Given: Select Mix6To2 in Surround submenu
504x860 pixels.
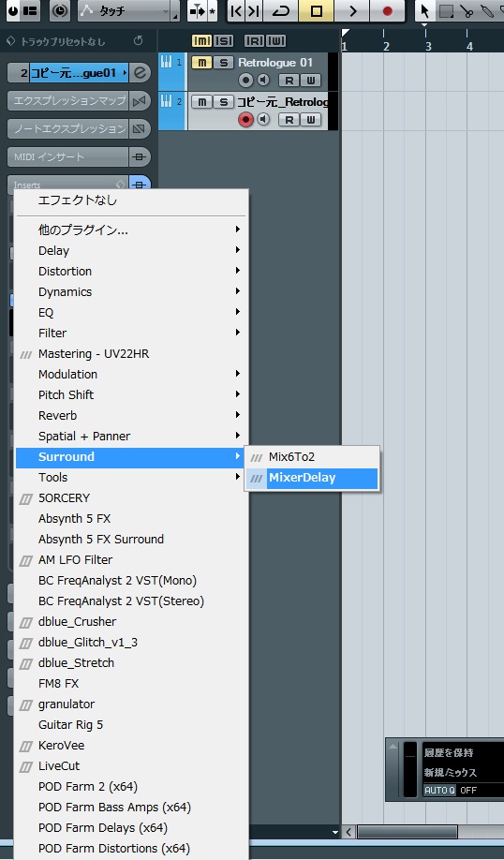Looking at the screenshot, I should (312, 457).
